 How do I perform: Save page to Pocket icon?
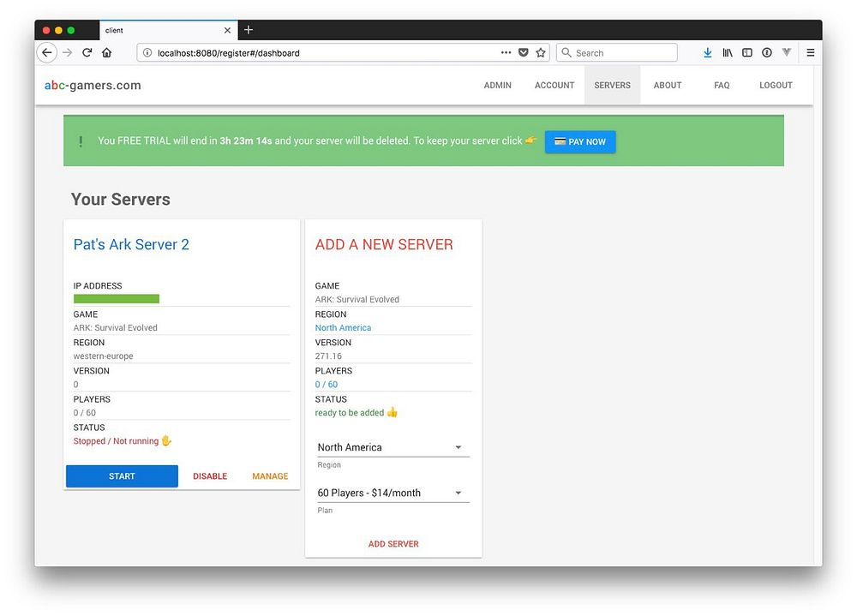524,53
